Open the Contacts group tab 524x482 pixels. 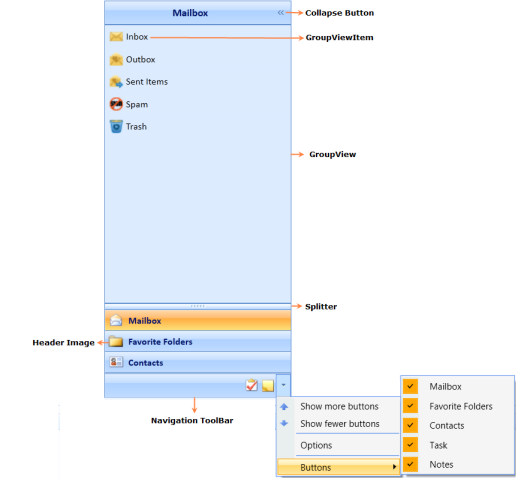(198, 363)
